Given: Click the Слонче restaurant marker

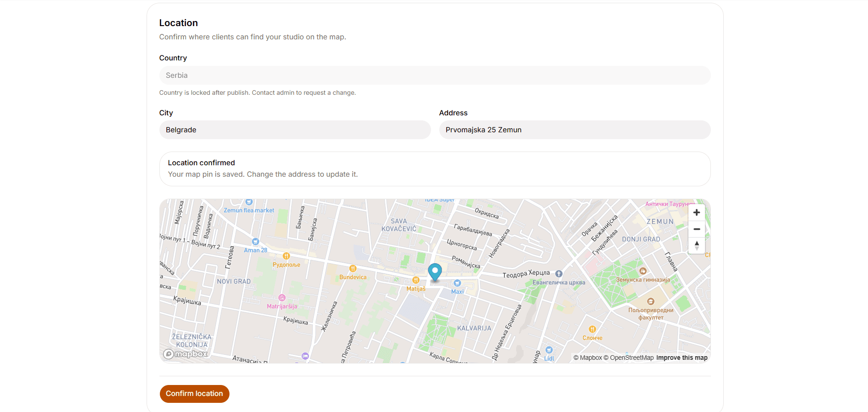Looking at the screenshot, I should tap(592, 329).
